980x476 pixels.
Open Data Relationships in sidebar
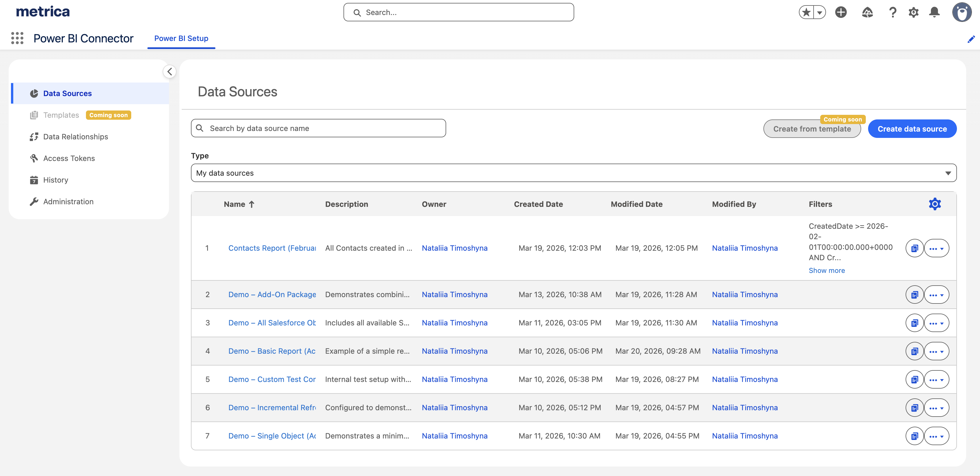pos(75,137)
